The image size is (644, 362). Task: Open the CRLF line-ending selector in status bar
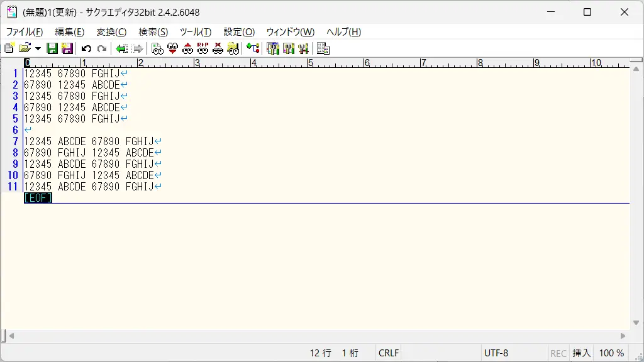pyautogui.click(x=389, y=353)
